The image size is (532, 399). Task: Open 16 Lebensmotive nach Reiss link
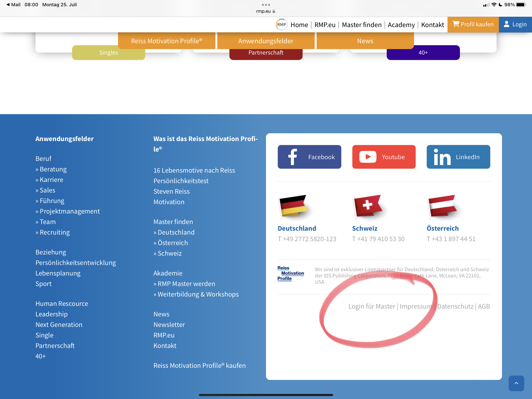click(194, 170)
